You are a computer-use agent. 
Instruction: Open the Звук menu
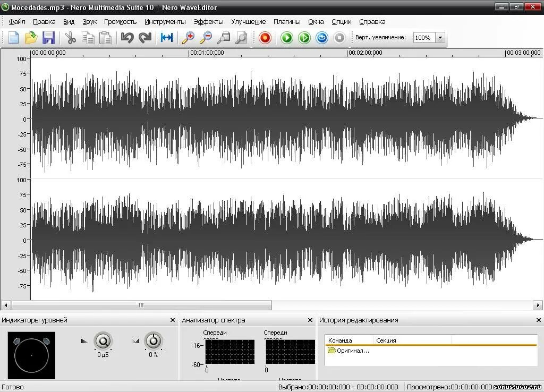tap(89, 21)
